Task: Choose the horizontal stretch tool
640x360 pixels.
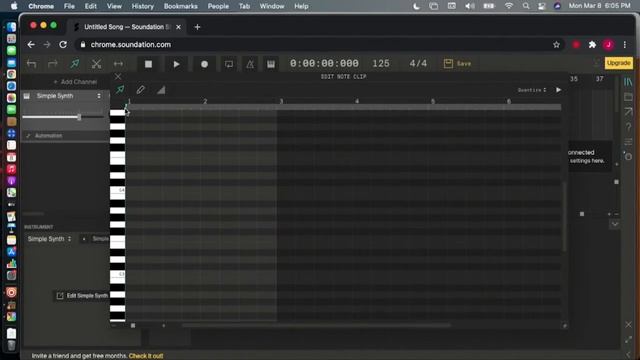Action: (x=118, y=64)
